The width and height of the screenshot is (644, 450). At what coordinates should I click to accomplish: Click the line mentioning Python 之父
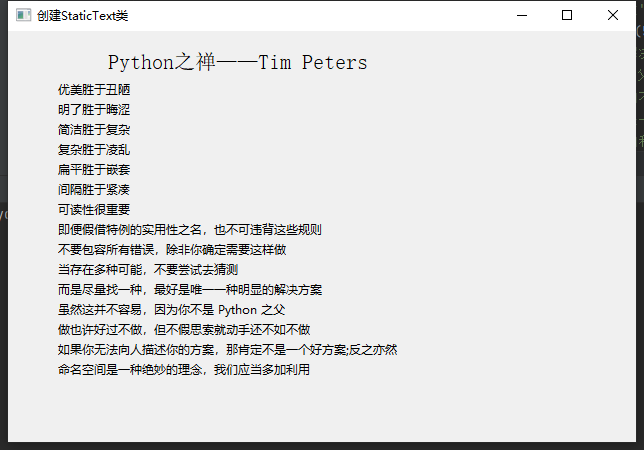[x=172, y=310]
